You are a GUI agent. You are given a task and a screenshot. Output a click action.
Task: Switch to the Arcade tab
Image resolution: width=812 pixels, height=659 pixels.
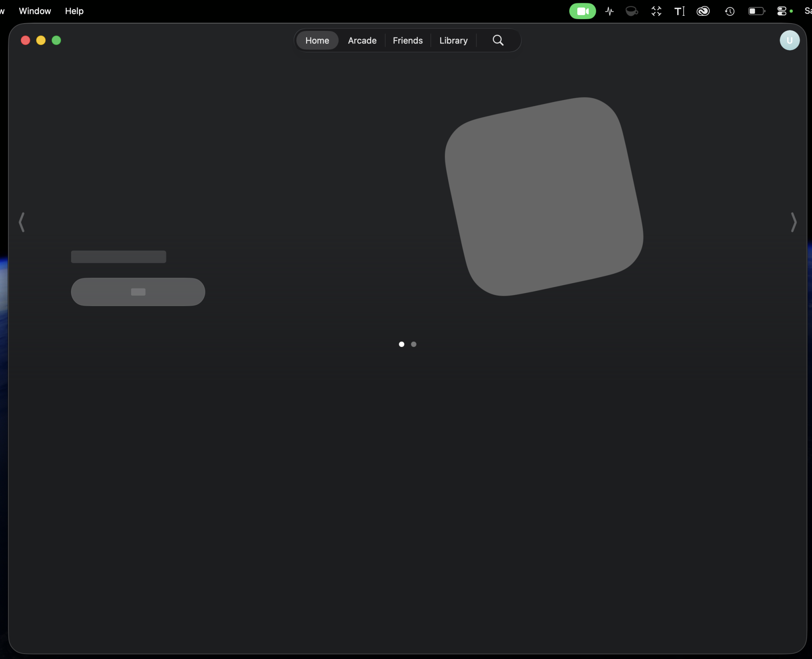click(x=362, y=40)
